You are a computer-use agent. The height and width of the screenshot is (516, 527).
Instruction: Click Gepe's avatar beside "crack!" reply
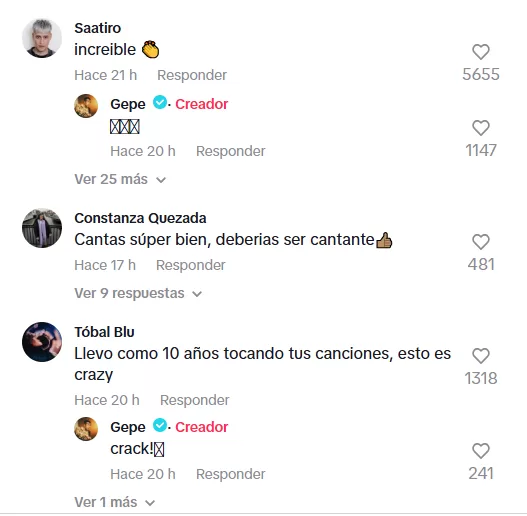[x=86, y=429]
